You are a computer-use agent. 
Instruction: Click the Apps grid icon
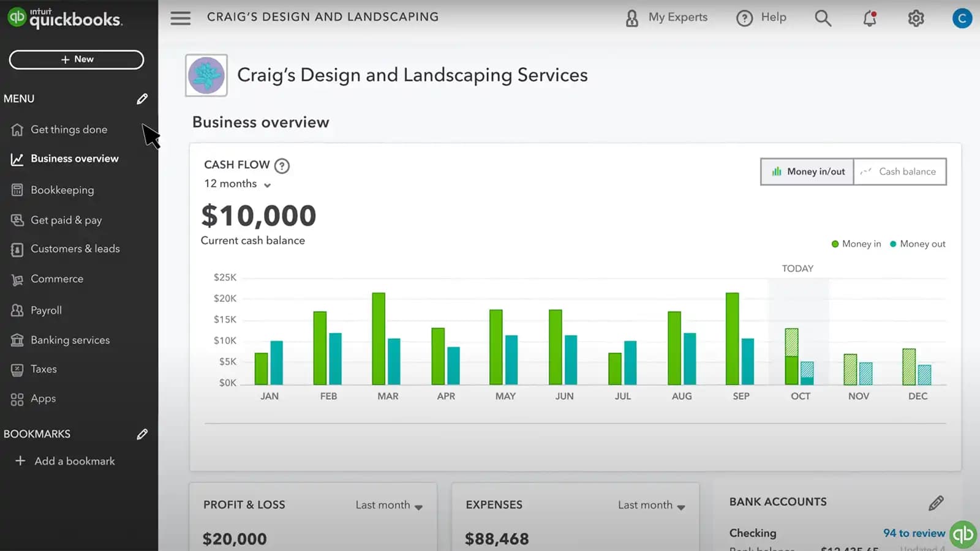pos(17,399)
